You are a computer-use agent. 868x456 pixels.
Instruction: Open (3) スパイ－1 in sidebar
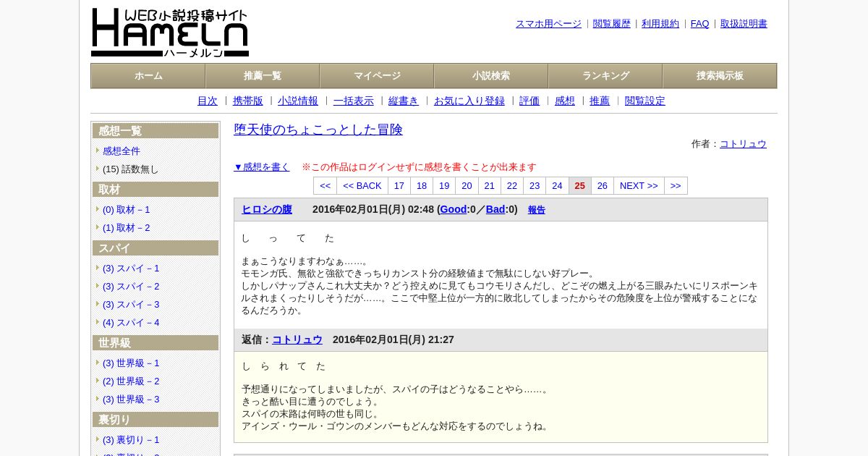tap(131, 269)
